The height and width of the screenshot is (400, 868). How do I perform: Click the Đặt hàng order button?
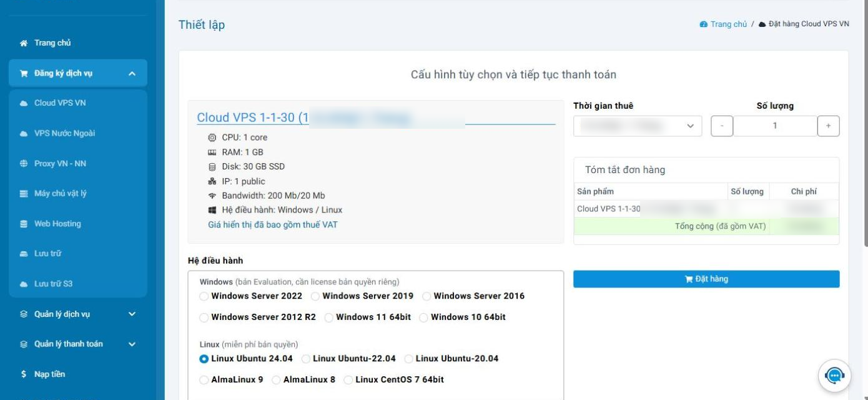[706, 279]
